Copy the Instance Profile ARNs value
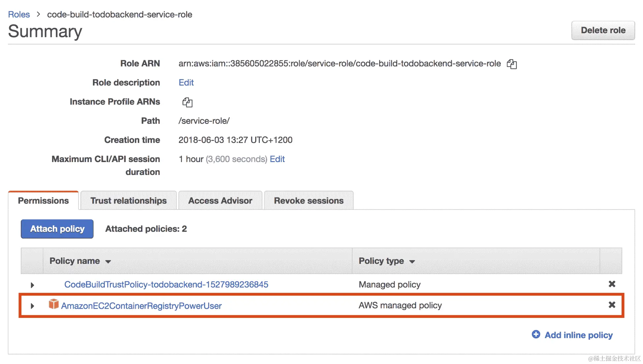The width and height of the screenshot is (643, 364). pyautogui.click(x=187, y=102)
